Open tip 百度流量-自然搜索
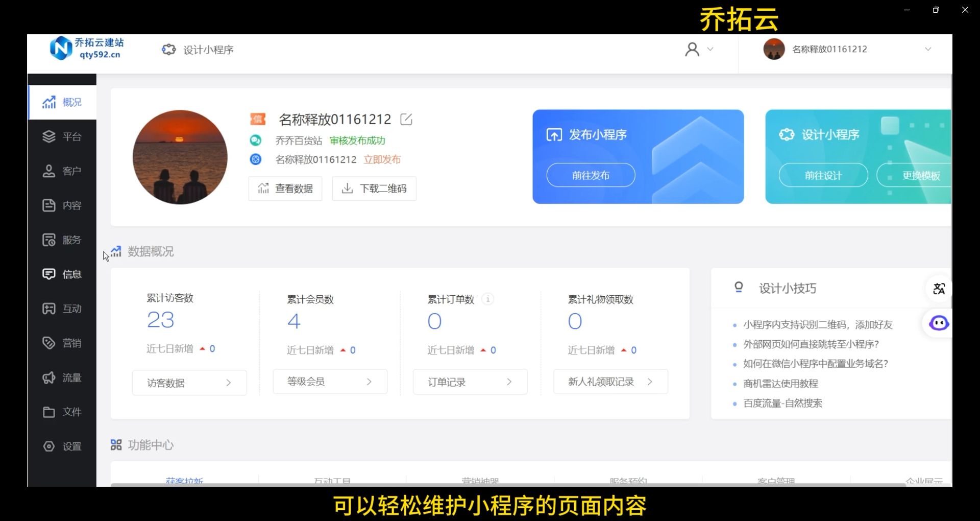The width and height of the screenshot is (980, 521). (x=782, y=404)
